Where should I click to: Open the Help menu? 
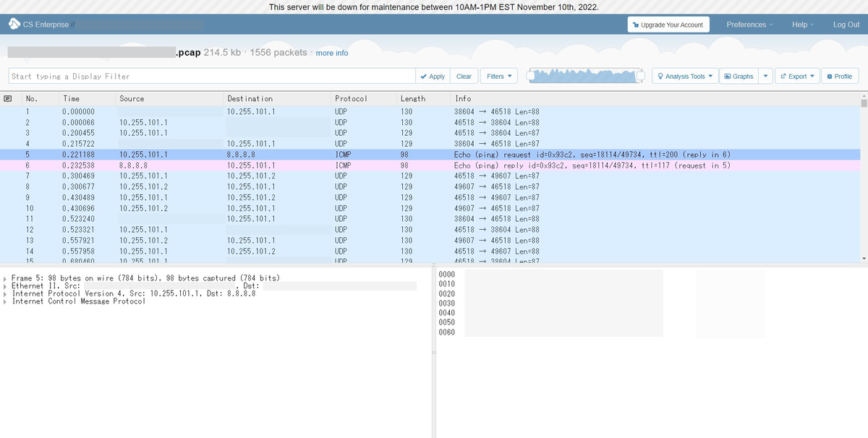[x=801, y=23]
